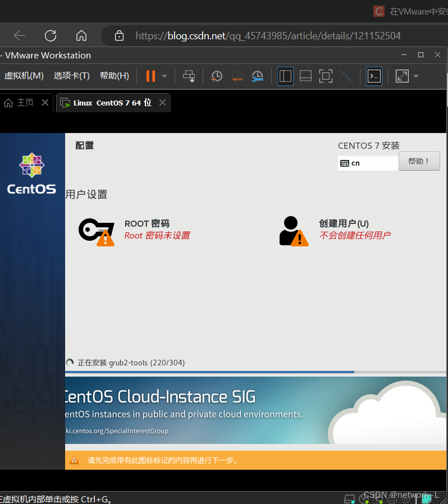The width and height of the screenshot is (448, 504).
Task: Click "CENTOS 7 安装" title text
Action: (x=369, y=145)
